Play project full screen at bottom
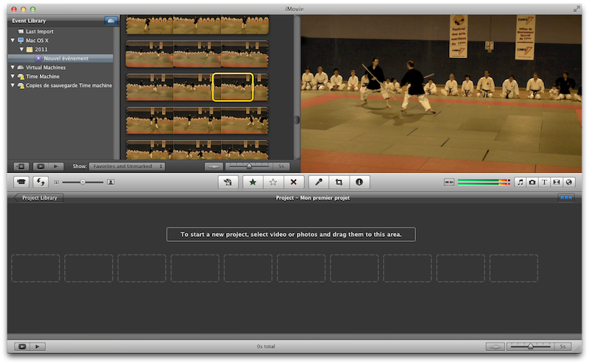Viewport: 589px width, 364px height. 22,346
